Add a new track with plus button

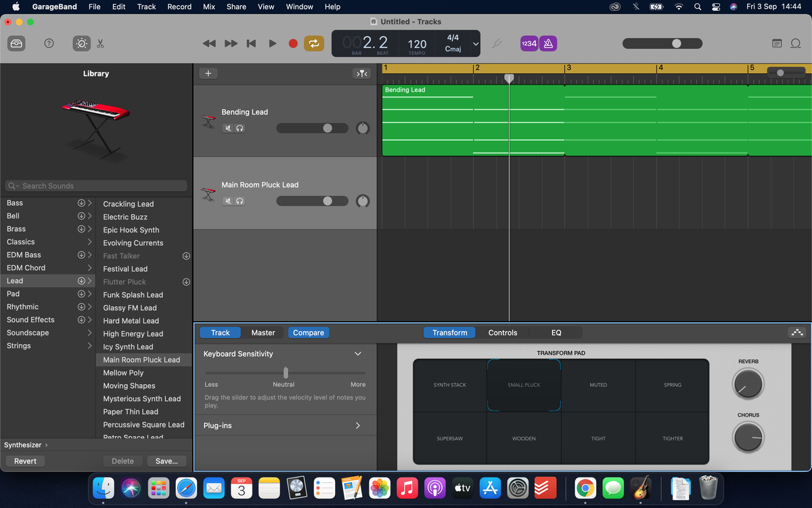tap(208, 73)
